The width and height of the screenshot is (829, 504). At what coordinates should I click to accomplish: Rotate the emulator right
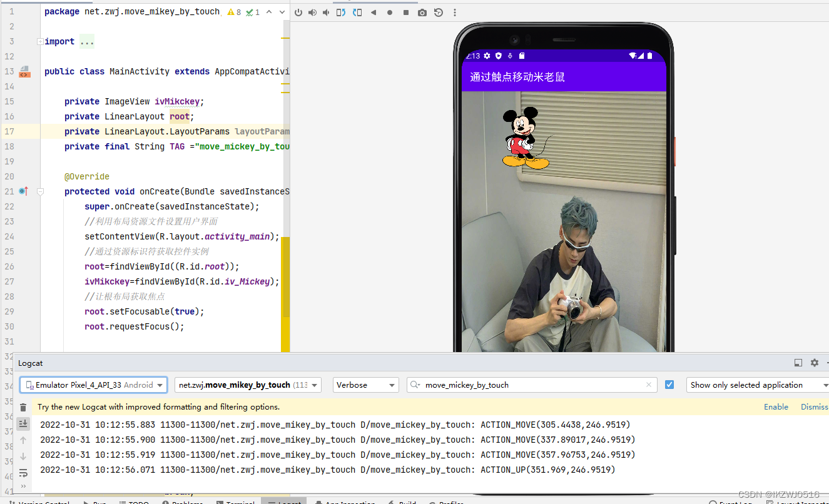(x=357, y=13)
